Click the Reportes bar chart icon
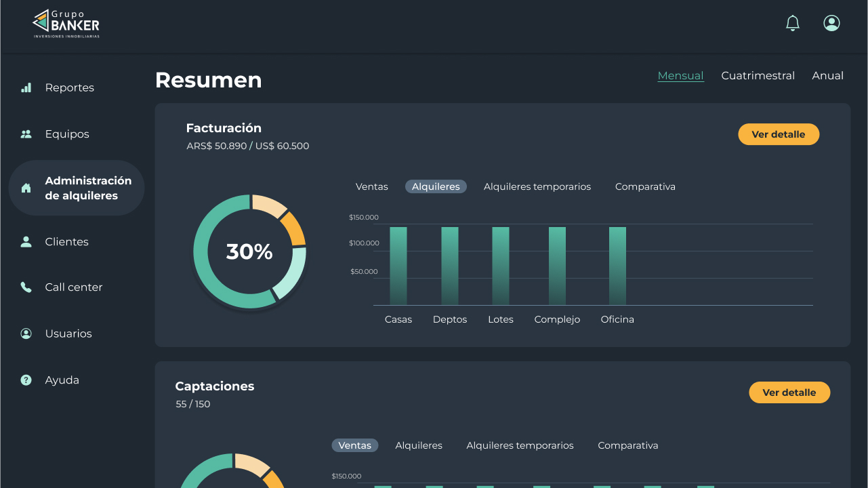 point(26,87)
